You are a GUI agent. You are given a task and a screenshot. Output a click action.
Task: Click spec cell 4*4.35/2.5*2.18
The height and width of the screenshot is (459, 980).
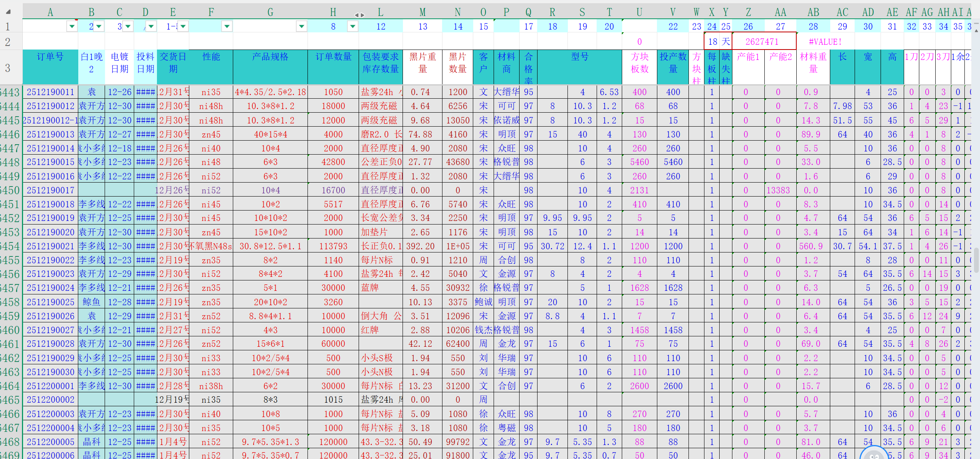click(270, 92)
